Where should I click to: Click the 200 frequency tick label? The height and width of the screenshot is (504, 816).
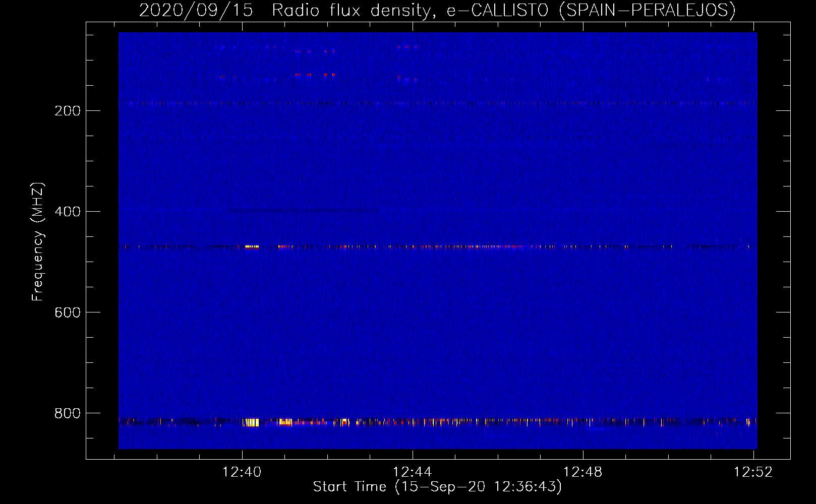(x=68, y=111)
